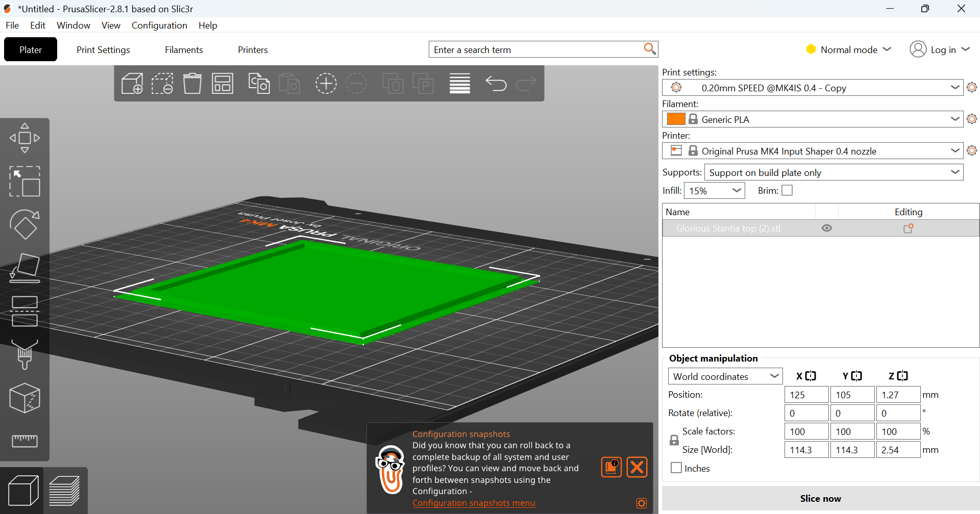Screen dimensions: 980x514
Task: Toggle Z axis mirror button
Action: coord(902,376)
